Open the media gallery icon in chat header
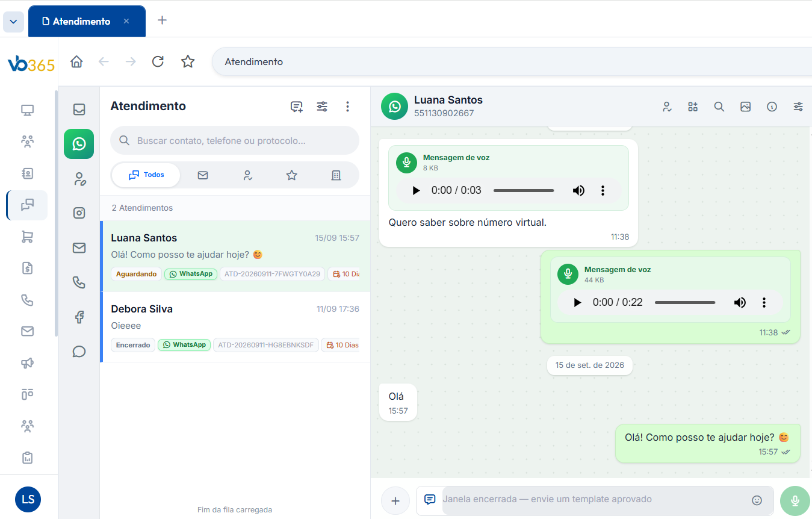This screenshot has height=519, width=812. [745, 107]
